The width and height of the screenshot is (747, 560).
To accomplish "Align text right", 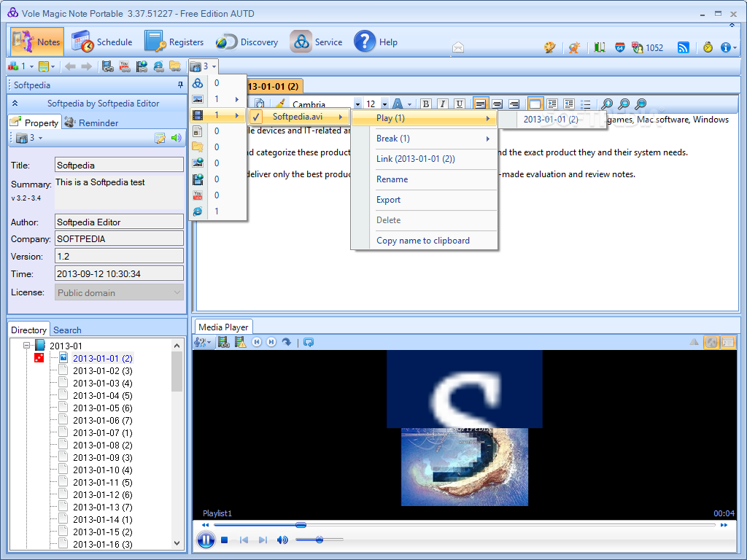I will 514,104.
